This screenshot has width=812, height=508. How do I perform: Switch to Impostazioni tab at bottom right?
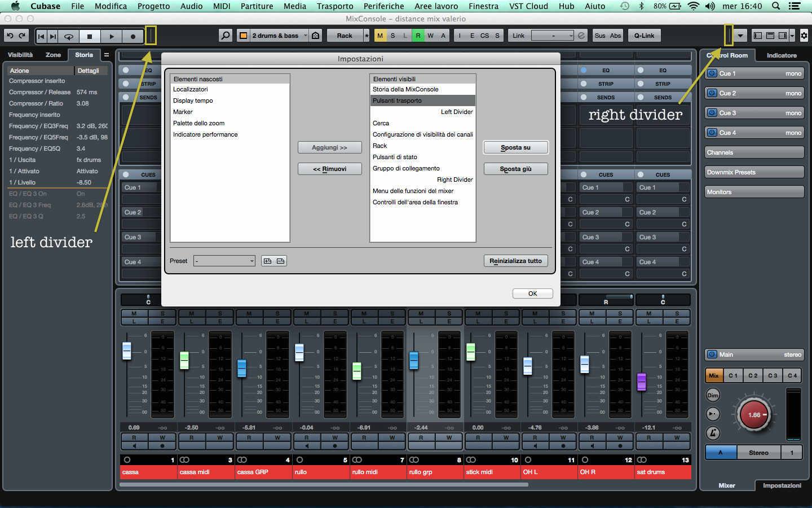(x=782, y=485)
